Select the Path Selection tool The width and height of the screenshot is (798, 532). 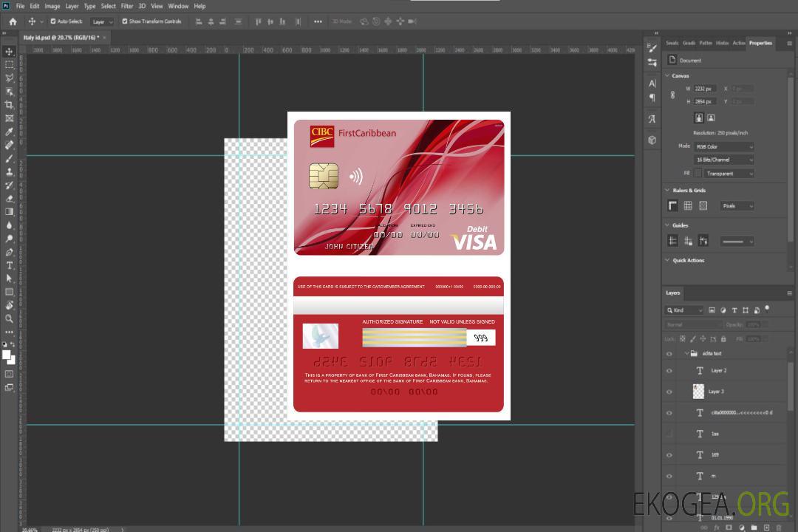pyautogui.click(x=9, y=279)
